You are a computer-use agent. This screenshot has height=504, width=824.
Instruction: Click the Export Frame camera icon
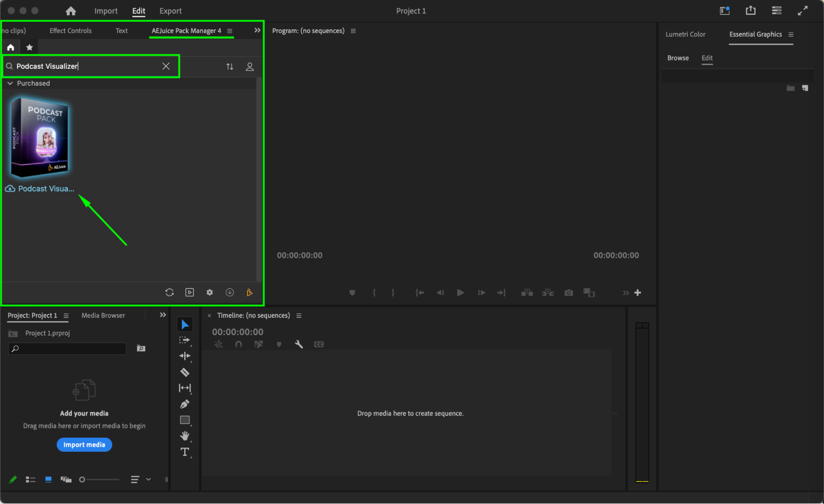pos(568,293)
